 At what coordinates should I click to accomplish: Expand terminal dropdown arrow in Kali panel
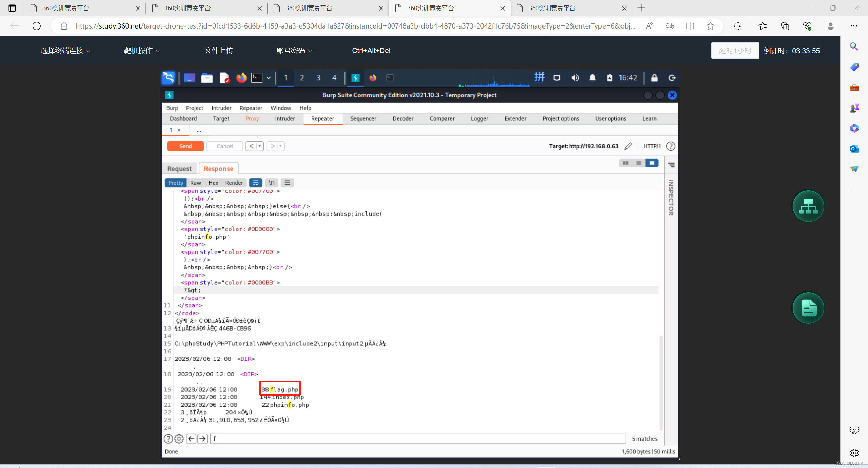point(269,78)
